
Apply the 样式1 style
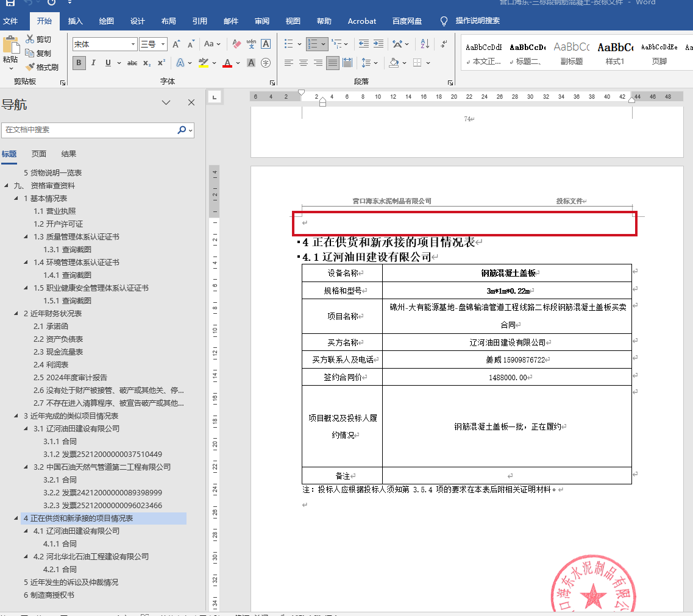click(x=615, y=53)
